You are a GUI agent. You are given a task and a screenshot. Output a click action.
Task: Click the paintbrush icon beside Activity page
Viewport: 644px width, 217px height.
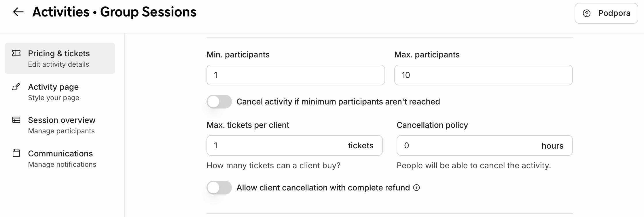[x=16, y=87]
